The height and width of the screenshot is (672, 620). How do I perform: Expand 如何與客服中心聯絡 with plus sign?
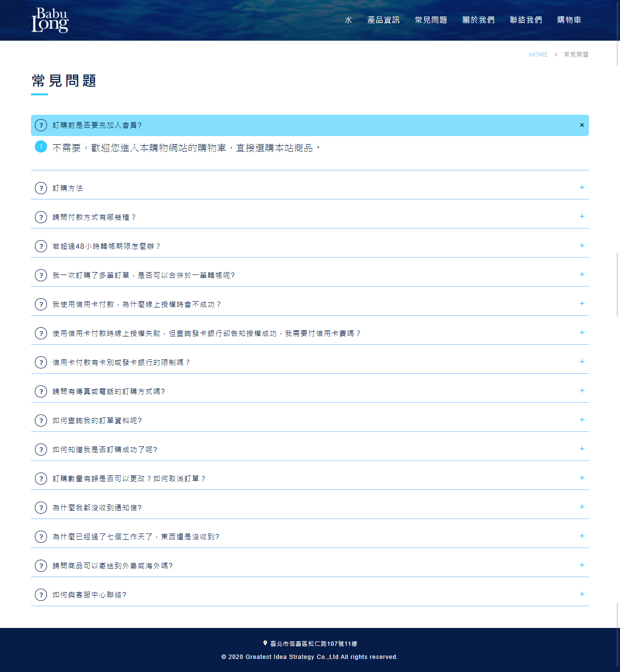pos(582,594)
